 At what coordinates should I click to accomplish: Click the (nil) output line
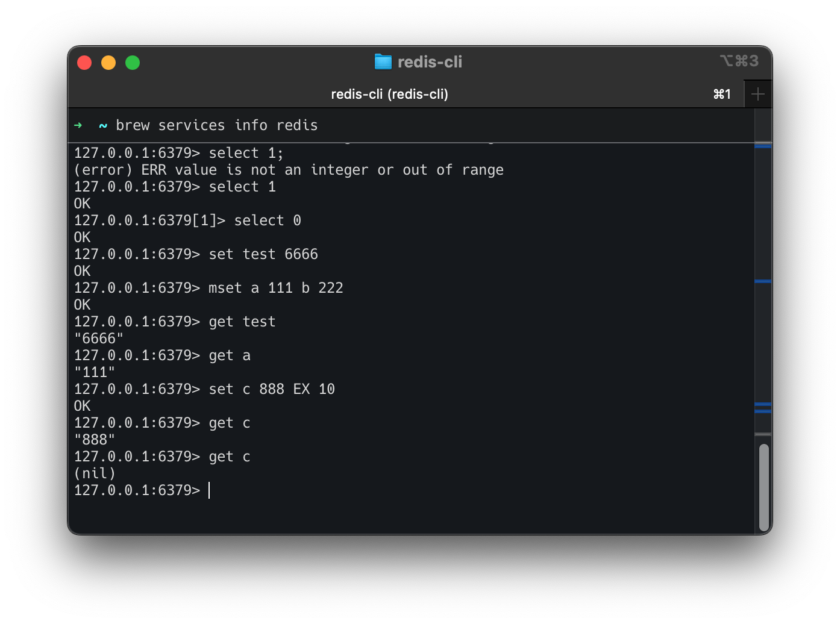(x=95, y=473)
